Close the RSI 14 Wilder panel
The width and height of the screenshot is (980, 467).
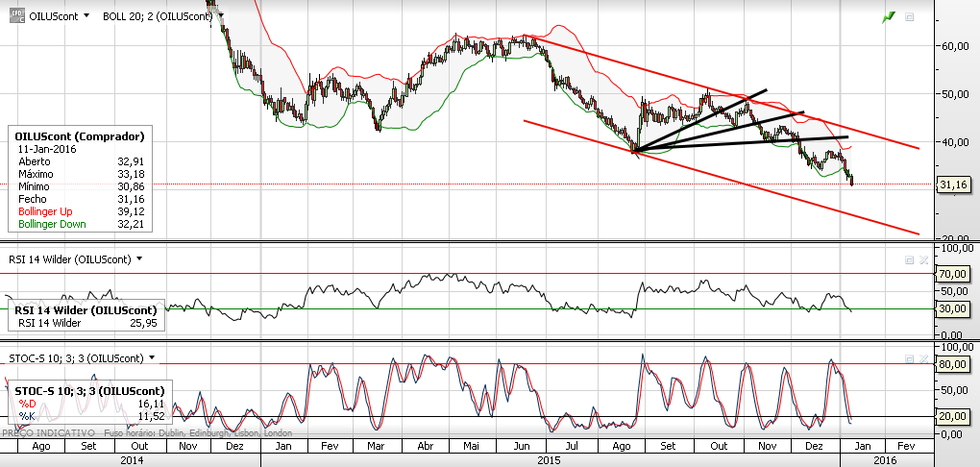coord(923,259)
